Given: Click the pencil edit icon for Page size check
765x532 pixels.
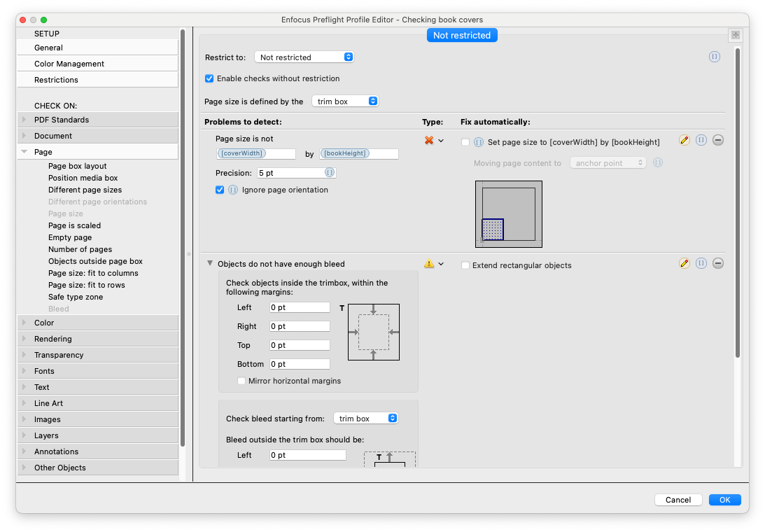Looking at the screenshot, I should 684,140.
